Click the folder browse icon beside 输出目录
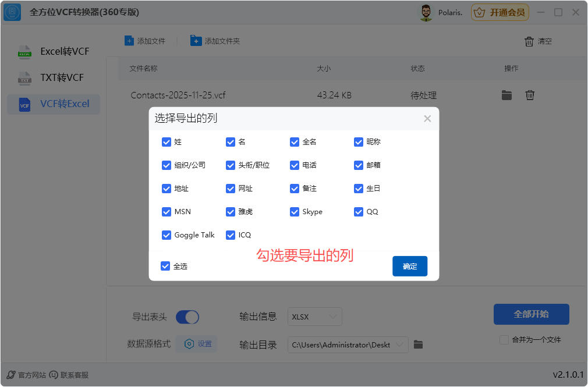Image resolution: width=588 pixels, height=387 pixels. (418, 344)
